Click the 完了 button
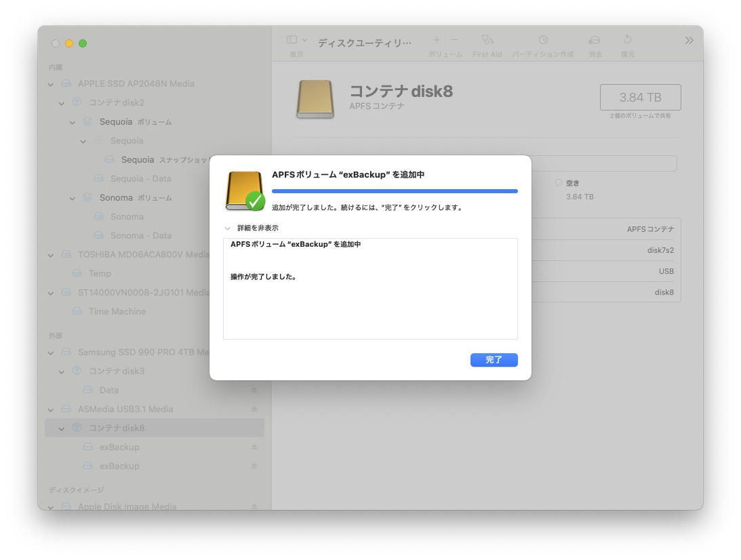Viewport: 741px width, 560px height. (x=494, y=360)
